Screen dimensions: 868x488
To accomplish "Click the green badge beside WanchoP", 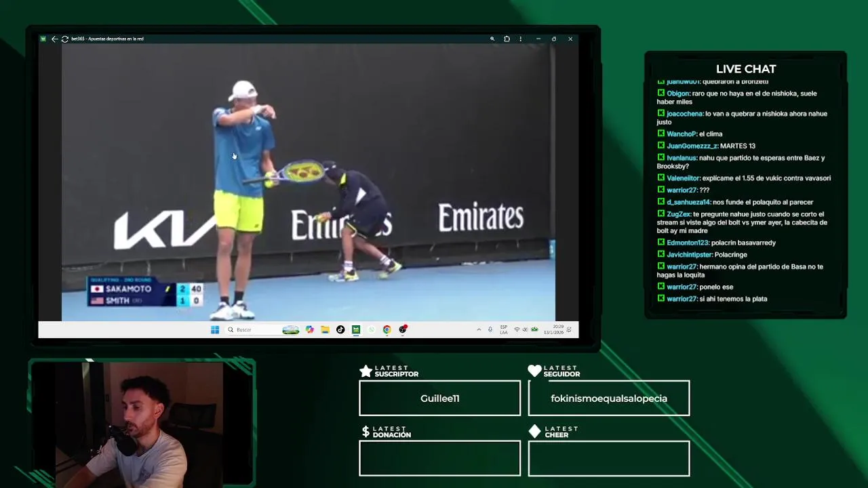I will pos(661,134).
